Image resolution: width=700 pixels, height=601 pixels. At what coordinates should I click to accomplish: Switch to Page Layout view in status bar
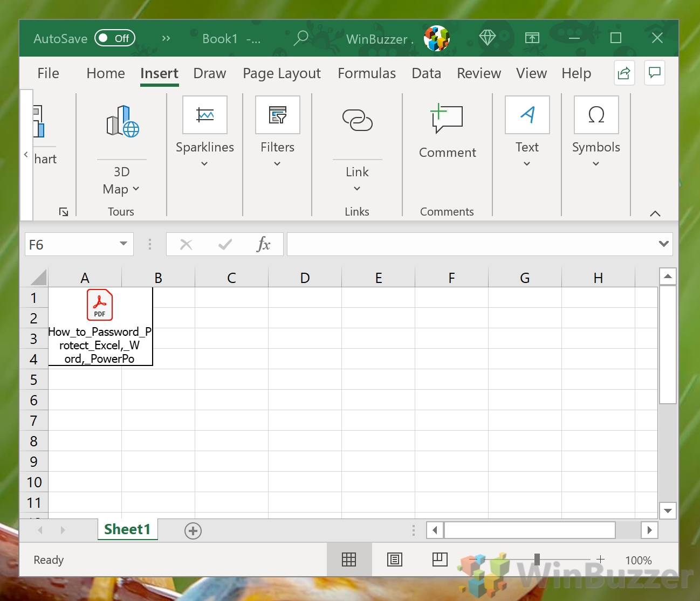pos(395,560)
